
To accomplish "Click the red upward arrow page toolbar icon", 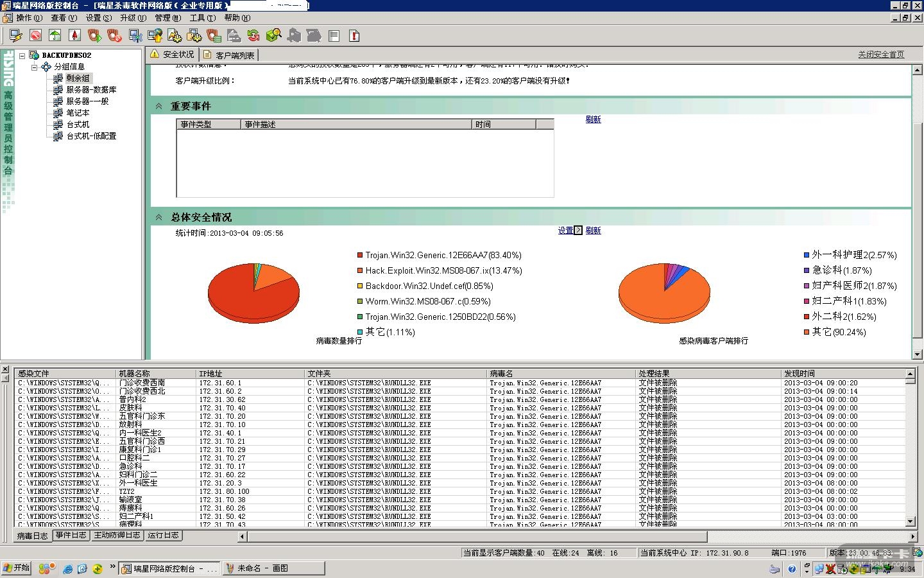I will pyautogui.click(x=75, y=35).
